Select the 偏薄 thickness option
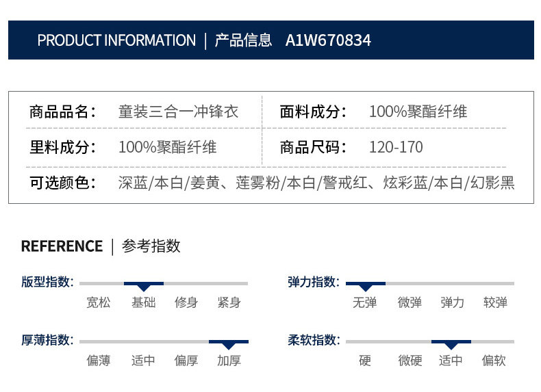Image resolution: width=541 pixels, height=392 pixels. [x=99, y=361]
